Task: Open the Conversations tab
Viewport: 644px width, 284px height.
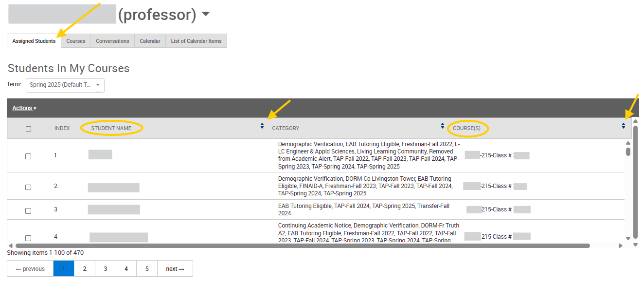Action: pyautogui.click(x=112, y=41)
